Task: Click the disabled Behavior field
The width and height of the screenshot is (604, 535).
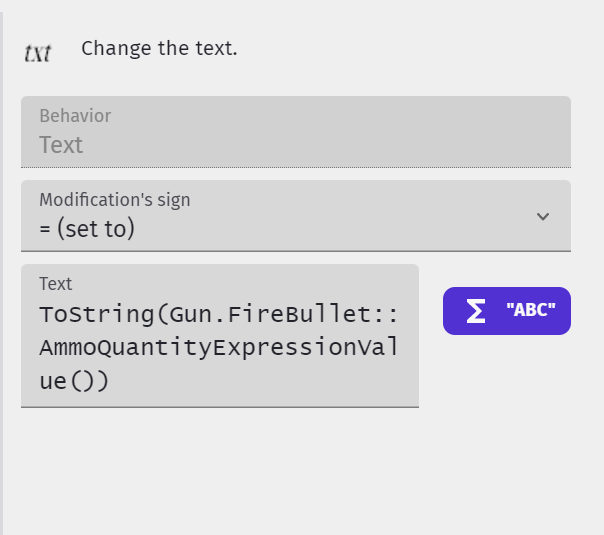Action: (295, 132)
